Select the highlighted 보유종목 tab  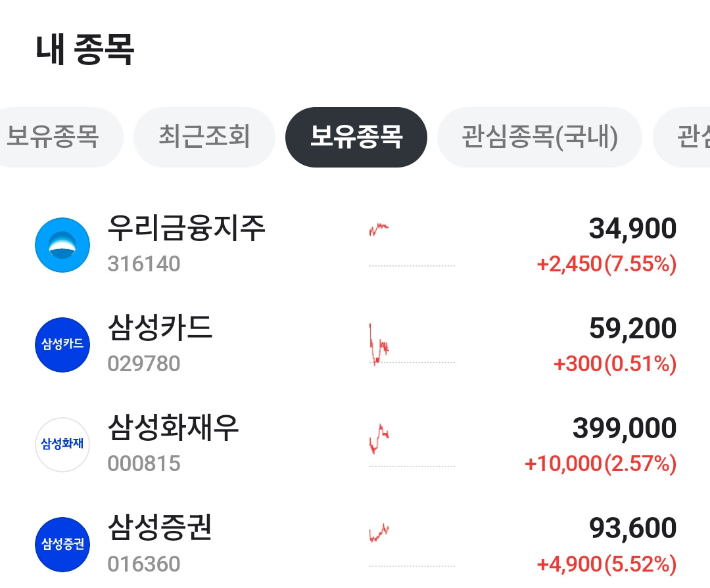(x=356, y=137)
